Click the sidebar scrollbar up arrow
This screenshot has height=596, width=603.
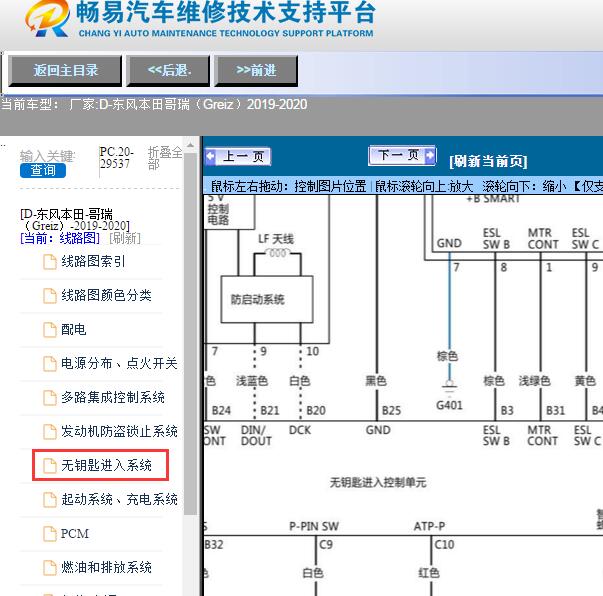190,146
